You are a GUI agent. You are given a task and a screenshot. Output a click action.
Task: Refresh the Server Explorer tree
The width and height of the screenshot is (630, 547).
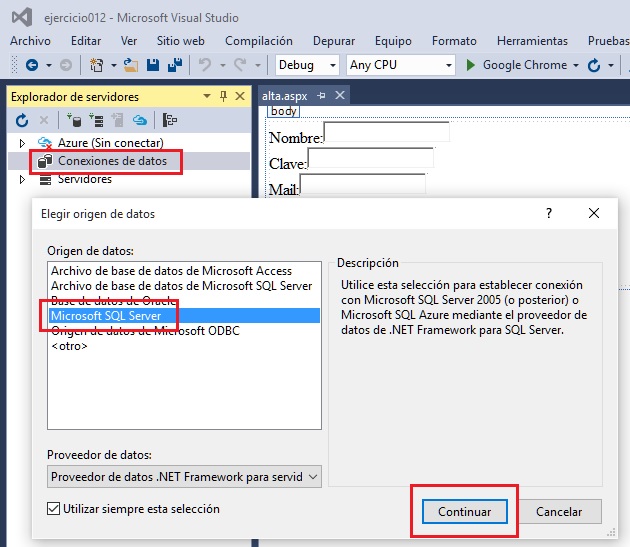[22, 120]
